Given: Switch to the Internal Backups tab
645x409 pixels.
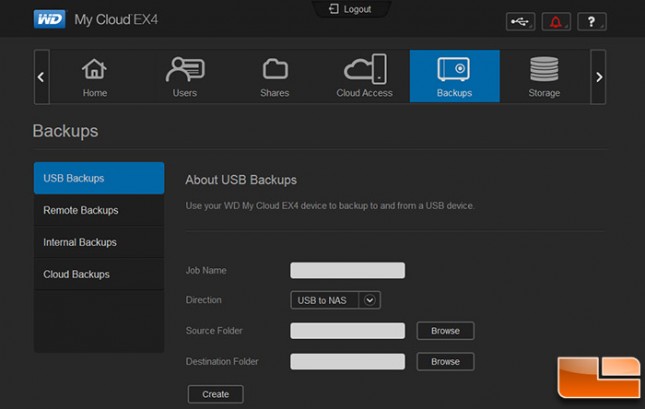Looking at the screenshot, I should 99,242.
